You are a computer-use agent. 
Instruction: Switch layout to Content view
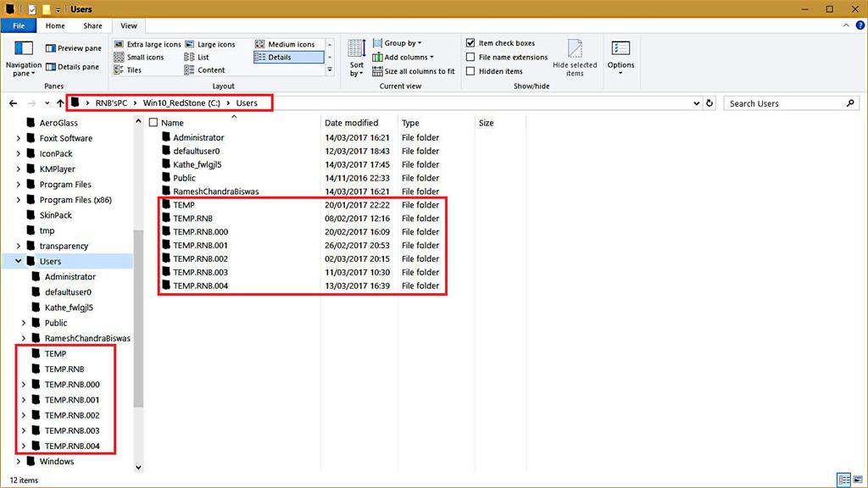click(x=204, y=70)
